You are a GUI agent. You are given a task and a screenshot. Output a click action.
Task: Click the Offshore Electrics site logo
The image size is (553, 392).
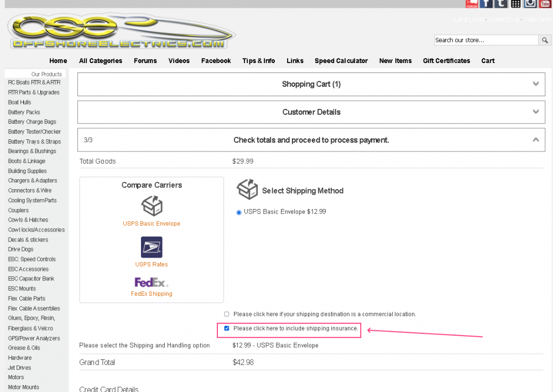(x=121, y=32)
